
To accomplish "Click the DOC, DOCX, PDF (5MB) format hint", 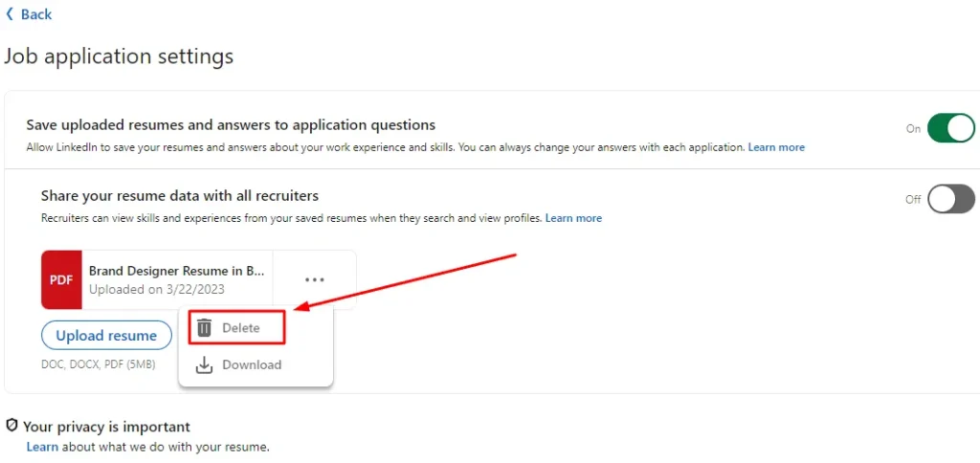I will (x=98, y=364).
